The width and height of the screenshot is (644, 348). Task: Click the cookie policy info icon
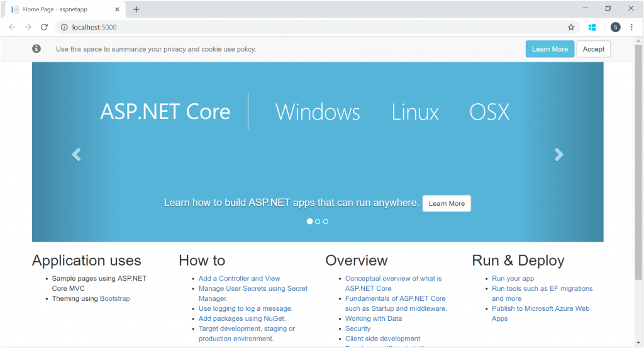(36, 49)
